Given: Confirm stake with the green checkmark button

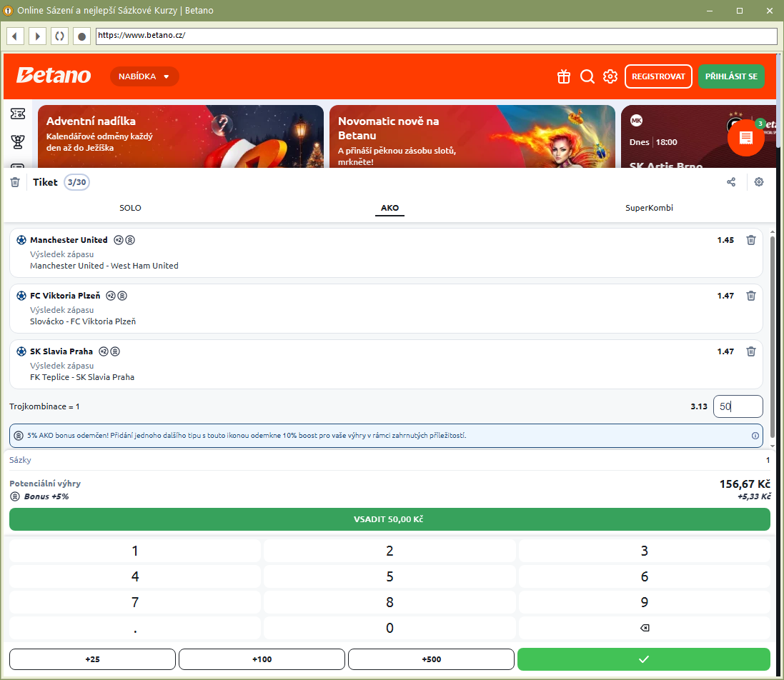Looking at the screenshot, I should pyautogui.click(x=643, y=659).
